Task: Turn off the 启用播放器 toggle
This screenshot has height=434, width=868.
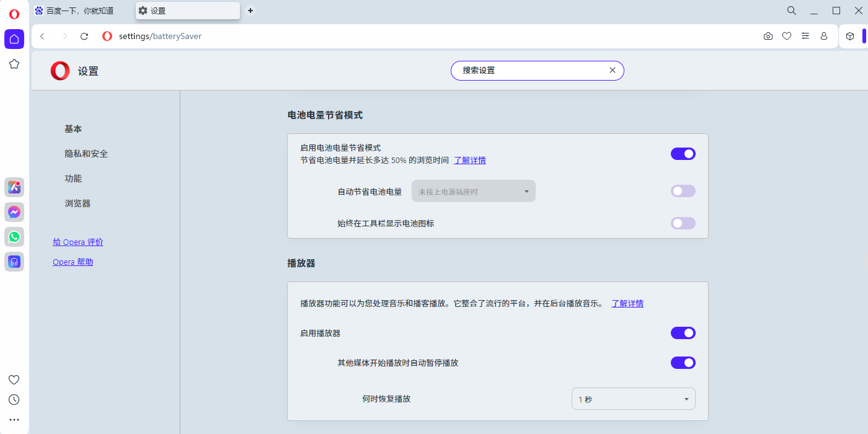Action: [683, 333]
